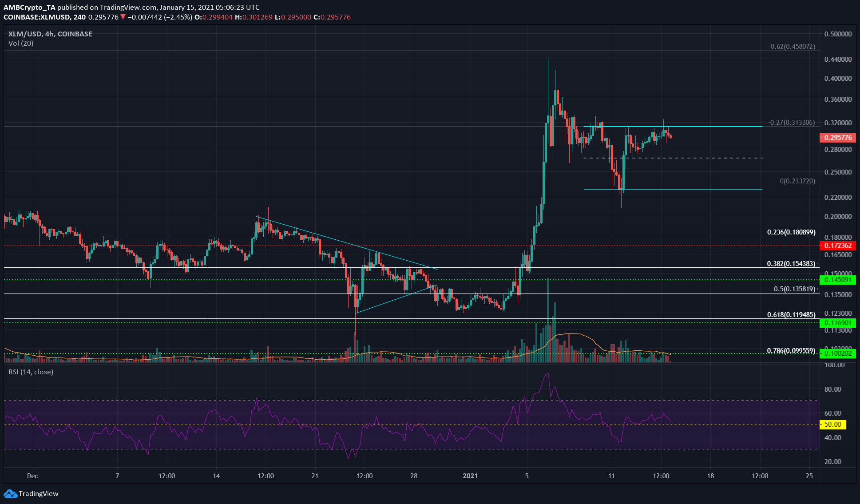Select the -0.27(0.313306) Fibonacci extension label
This screenshot has height=504, width=860.
tap(792, 123)
